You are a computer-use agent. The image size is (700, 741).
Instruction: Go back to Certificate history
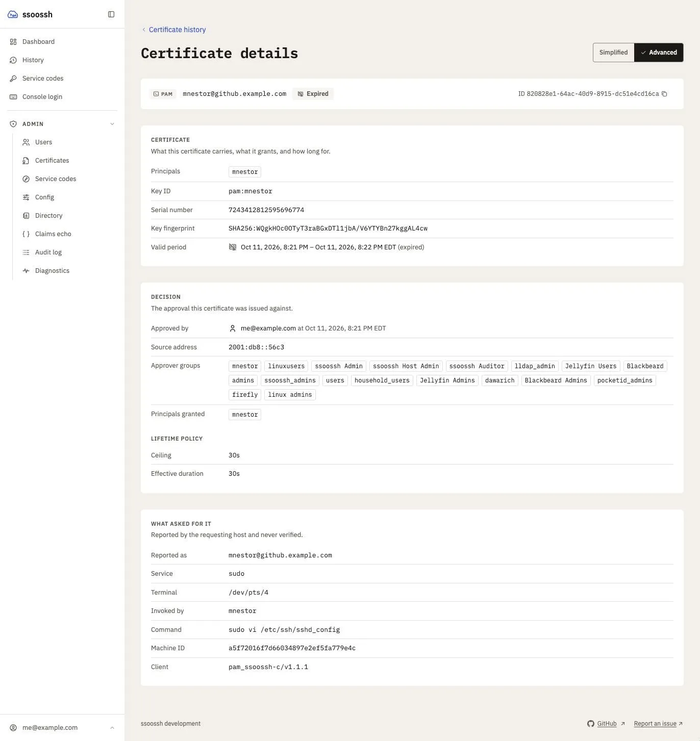coord(173,30)
